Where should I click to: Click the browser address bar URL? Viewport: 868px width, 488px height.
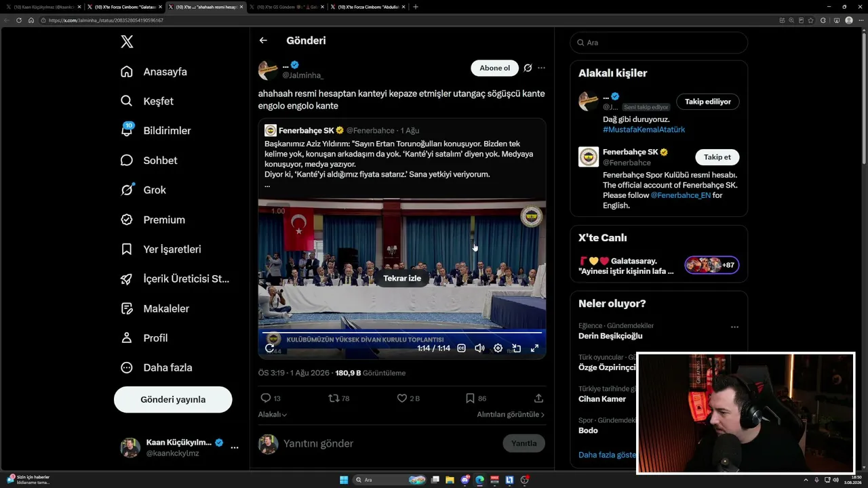click(105, 20)
